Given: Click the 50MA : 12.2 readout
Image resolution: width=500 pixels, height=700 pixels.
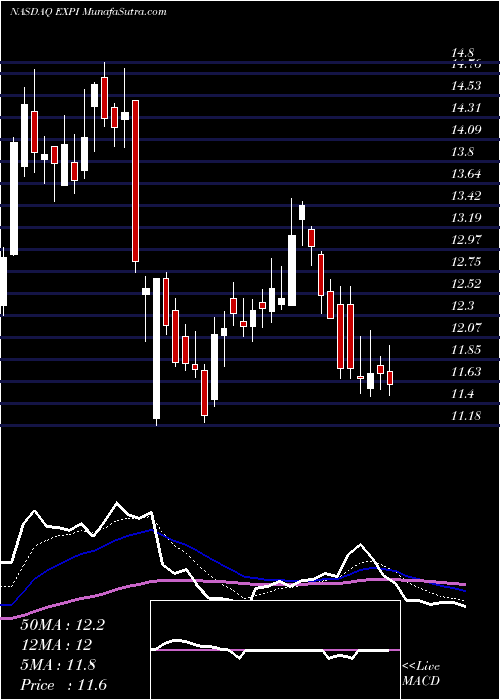Looking at the screenshot, I should tap(62, 625).
